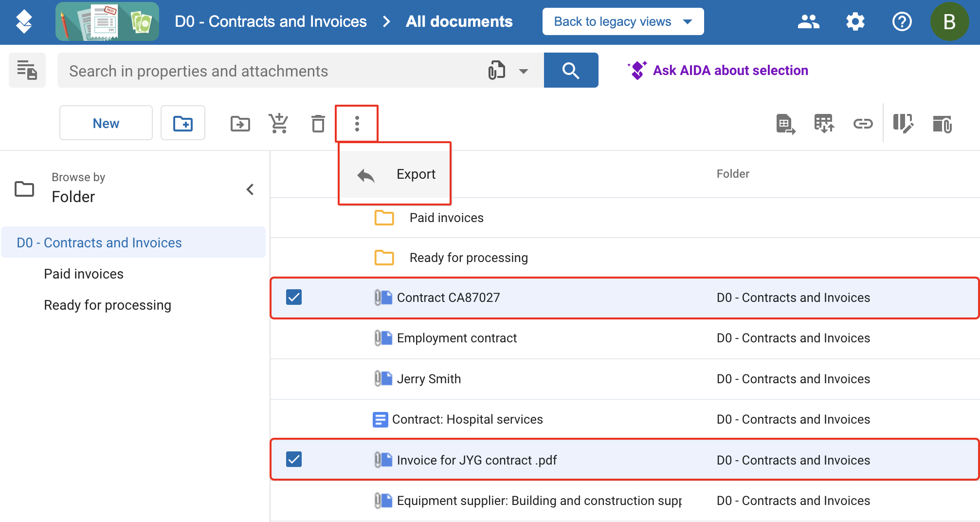Click the Folder column header
The image size is (980, 522).
pyautogui.click(x=733, y=174)
